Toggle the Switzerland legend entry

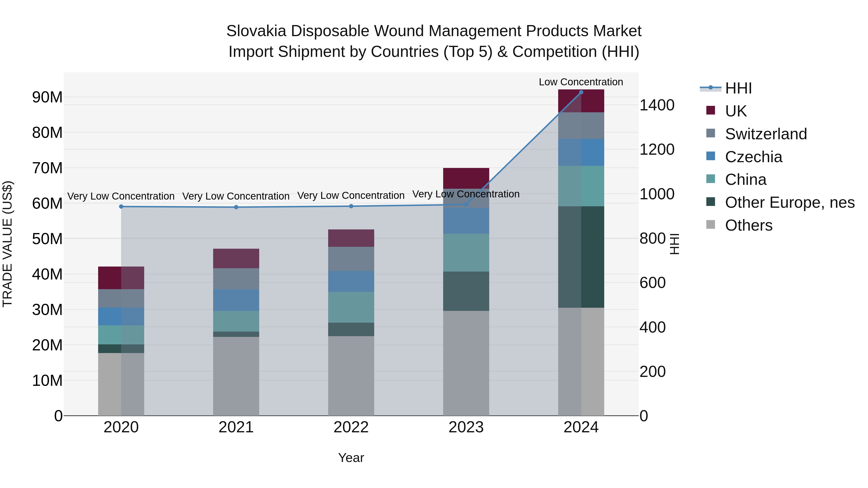click(x=756, y=134)
